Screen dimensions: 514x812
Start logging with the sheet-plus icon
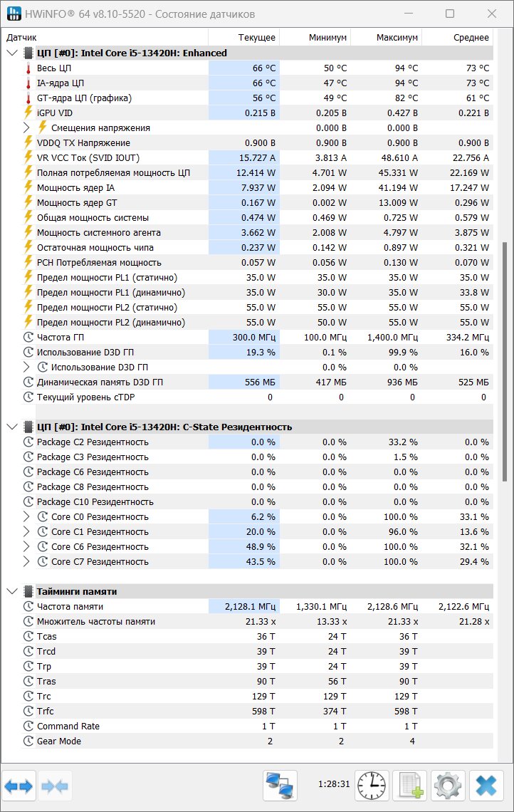coord(409,786)
